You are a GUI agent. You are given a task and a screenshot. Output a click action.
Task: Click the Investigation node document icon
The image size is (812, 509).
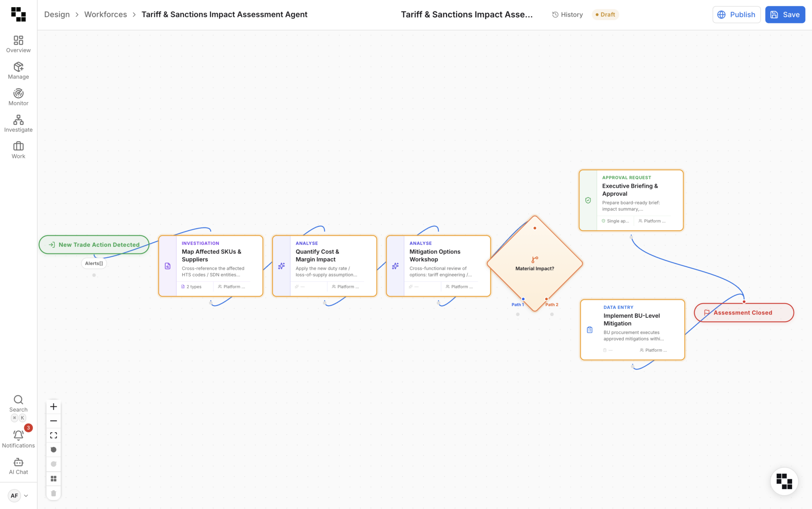[x=167, y=266]
